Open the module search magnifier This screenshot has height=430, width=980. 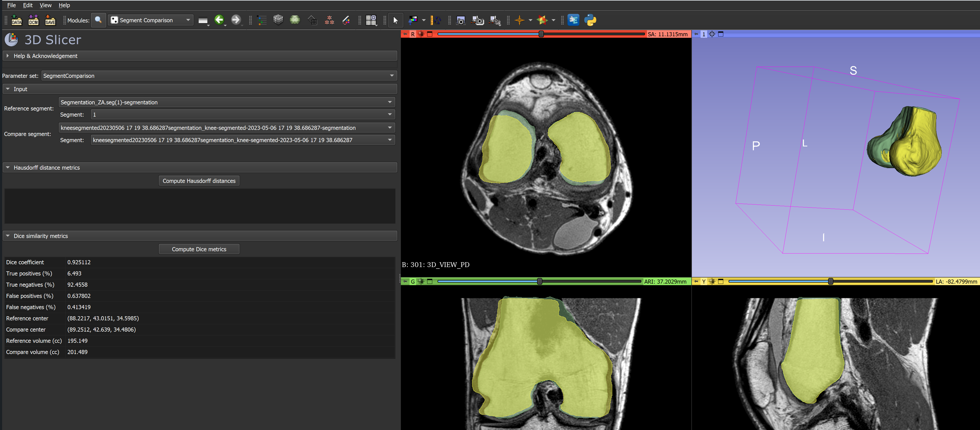pyautogui.click(x=99, y=20)
